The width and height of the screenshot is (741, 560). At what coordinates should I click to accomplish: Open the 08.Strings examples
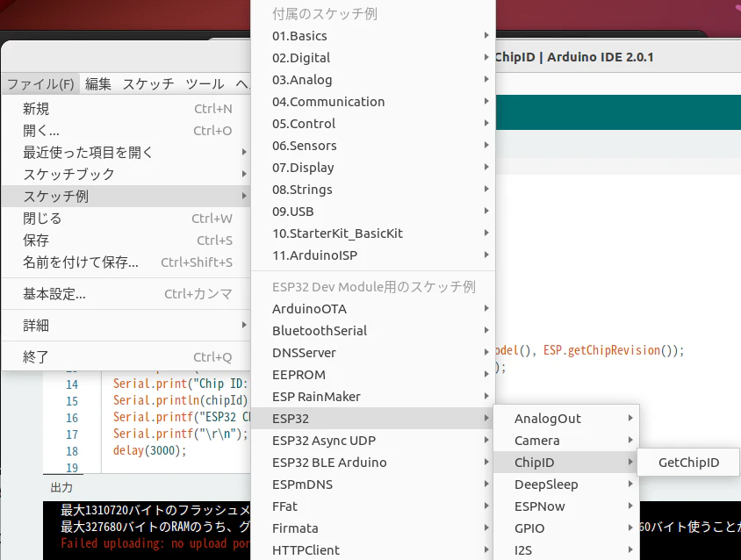coord(373,190)
